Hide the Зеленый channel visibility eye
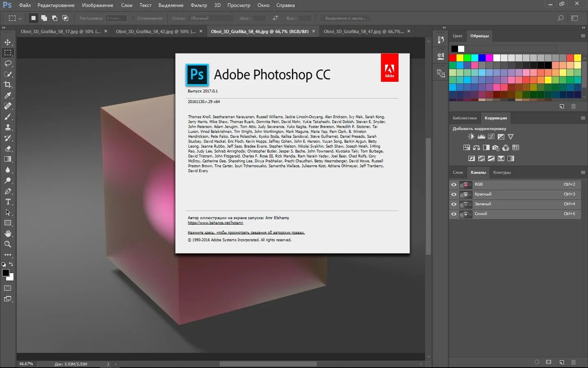Image resolution: width=588 pixels, height=368 pixels. (x=454, y=204)
